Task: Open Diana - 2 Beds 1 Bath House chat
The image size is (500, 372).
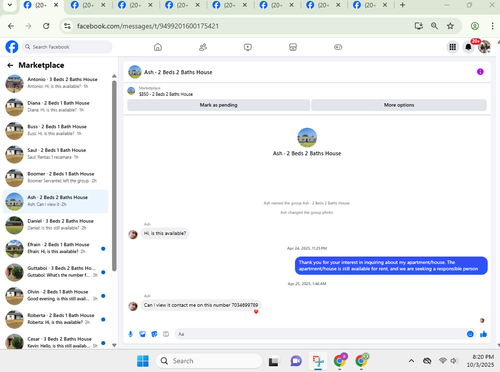Action: coord(56,107)
